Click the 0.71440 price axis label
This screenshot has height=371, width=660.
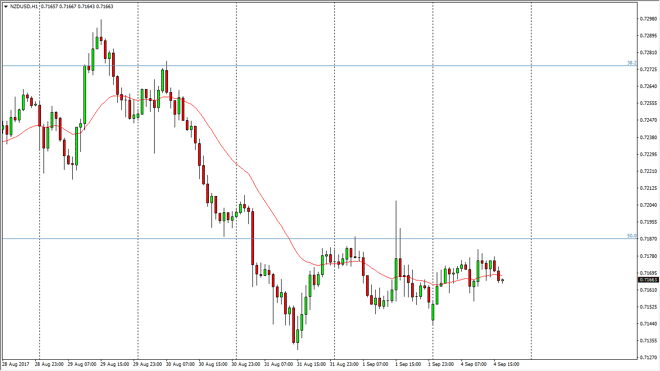[x=648, y=323]
